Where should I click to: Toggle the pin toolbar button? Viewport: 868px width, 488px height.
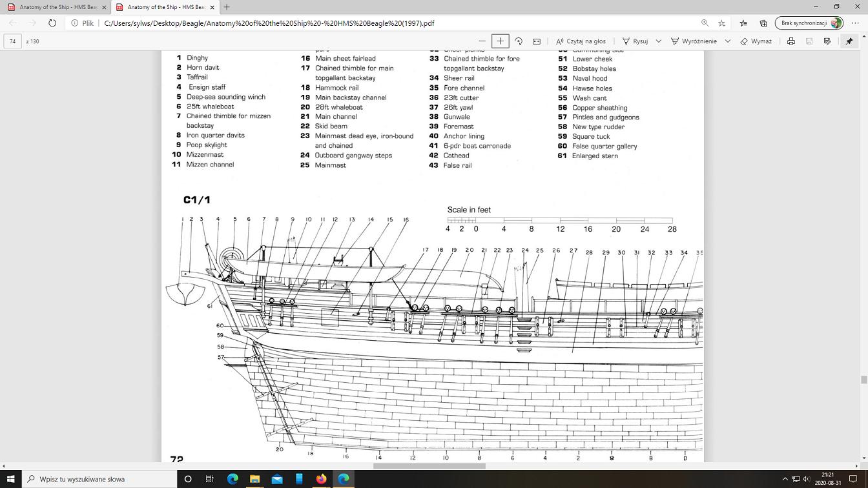tap(849, 41)
